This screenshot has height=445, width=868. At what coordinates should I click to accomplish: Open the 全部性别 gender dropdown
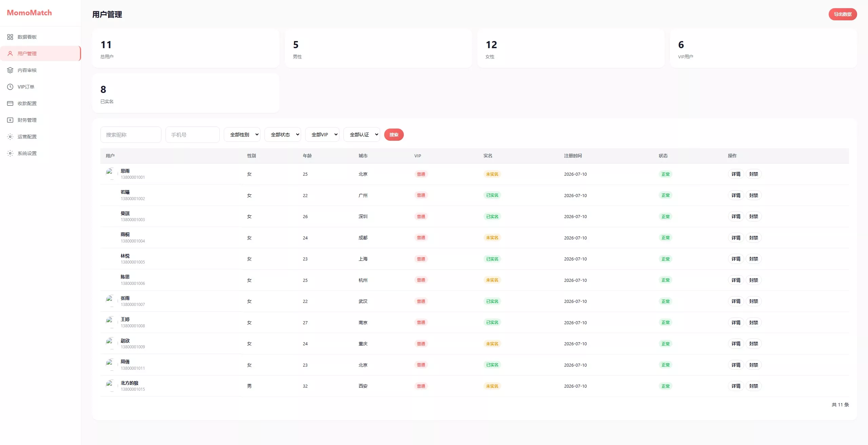[x=242, y=135]
